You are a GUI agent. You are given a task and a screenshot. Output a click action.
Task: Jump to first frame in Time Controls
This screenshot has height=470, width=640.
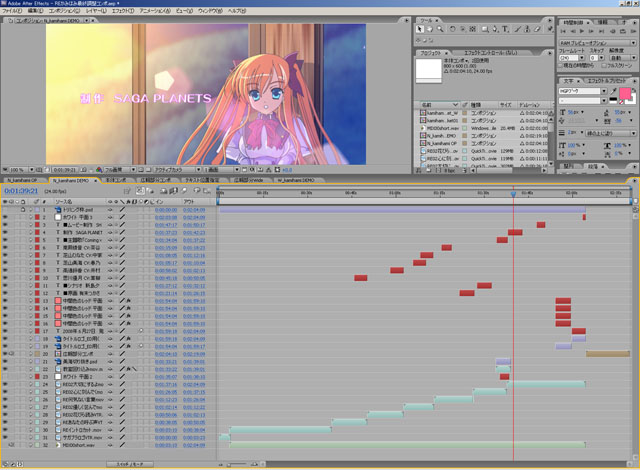(x=564, y=31)
